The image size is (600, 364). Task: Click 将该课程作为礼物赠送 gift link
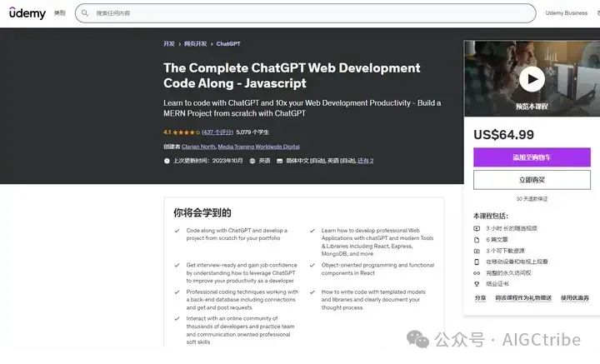pos(523,298)
